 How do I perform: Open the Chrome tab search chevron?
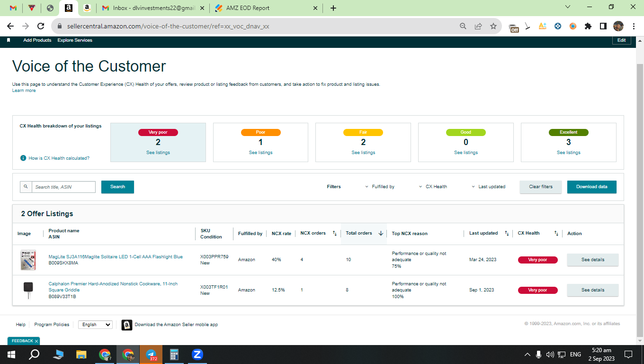tap(568, 7)
